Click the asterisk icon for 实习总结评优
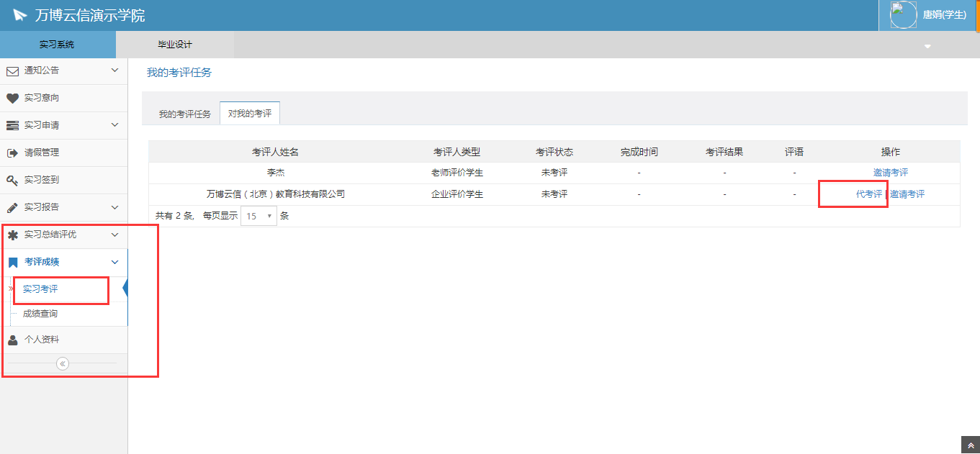Viewport: 980px width, 454px height. click(12, 235)
